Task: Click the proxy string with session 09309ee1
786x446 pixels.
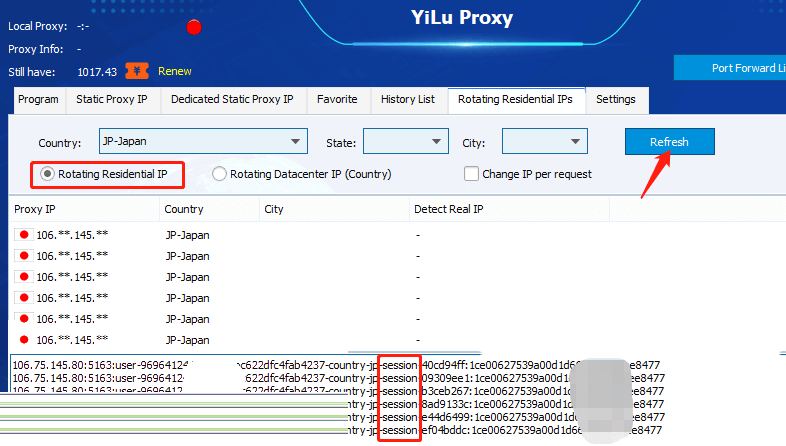Action: point(338,378)
